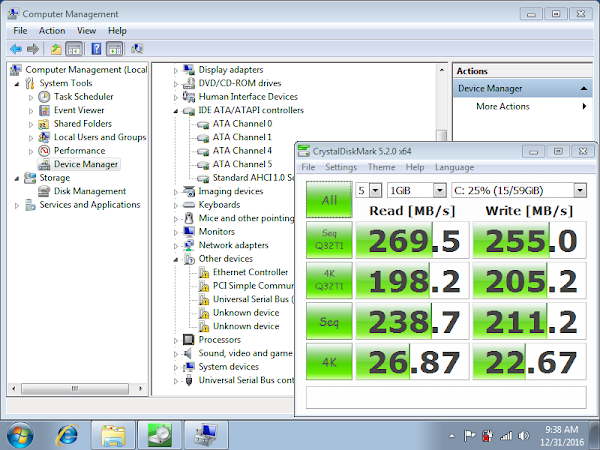This screenshot has width=600, height=450.
Task: Open Disk Management under Storage
Action: 90,191
